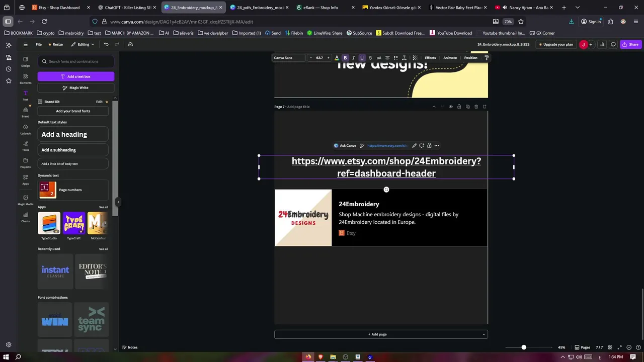Open the main hamburger menu
The height and width of the screenshot is (362, 644).
click(x=25, y=44)
